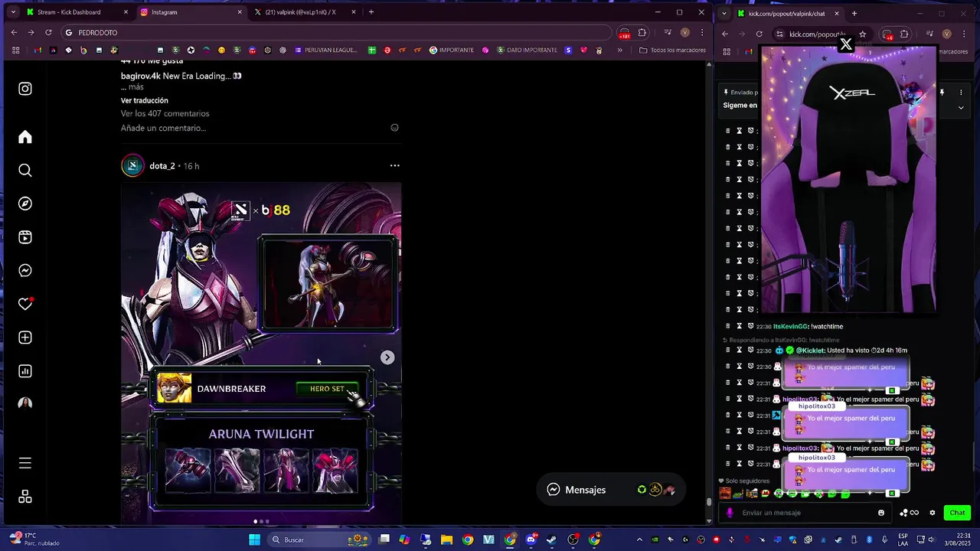Go to Instagram Home feed icon

[x=25, y=137]
